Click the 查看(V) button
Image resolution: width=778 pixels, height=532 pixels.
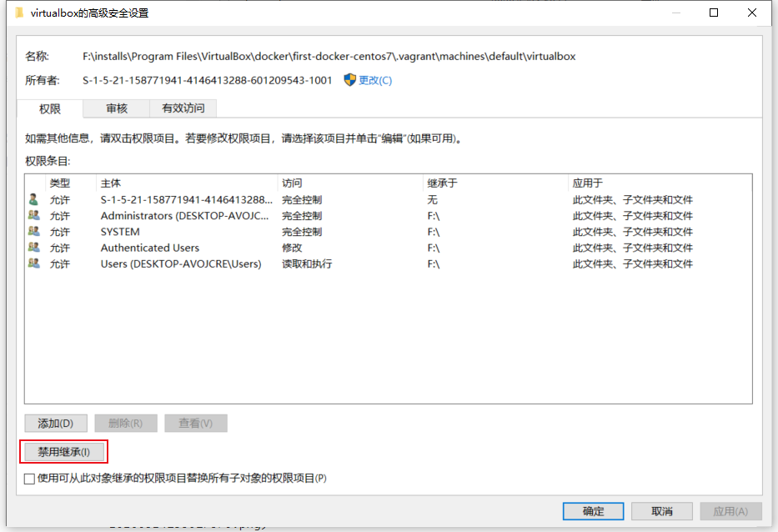[x=195, y=424]
